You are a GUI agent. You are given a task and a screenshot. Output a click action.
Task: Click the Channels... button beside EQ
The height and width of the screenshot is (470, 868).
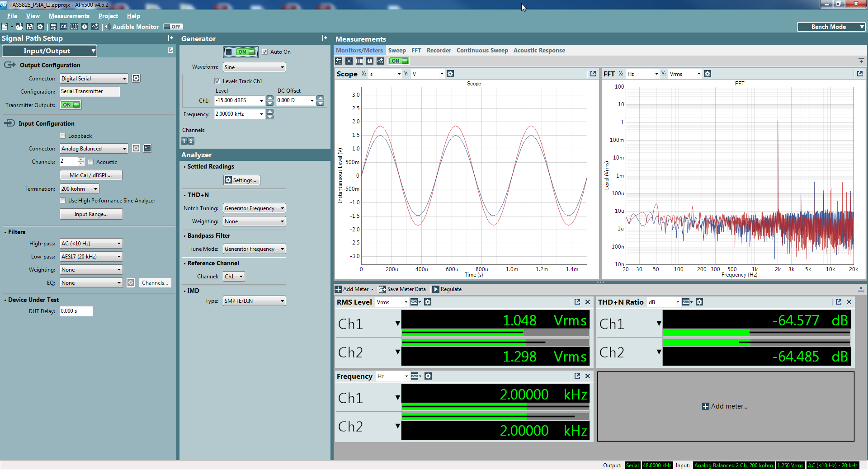pyautogui.click(x=155, y=283)
